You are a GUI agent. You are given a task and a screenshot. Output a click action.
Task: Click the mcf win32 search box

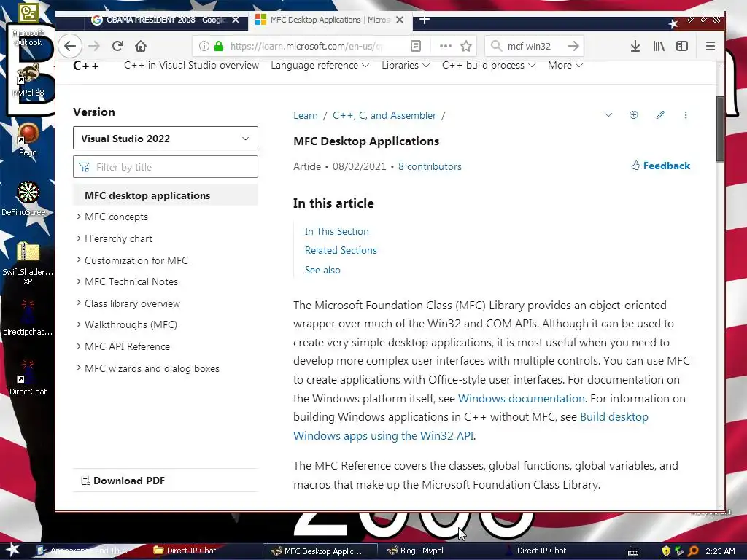(x=533, y=46)
